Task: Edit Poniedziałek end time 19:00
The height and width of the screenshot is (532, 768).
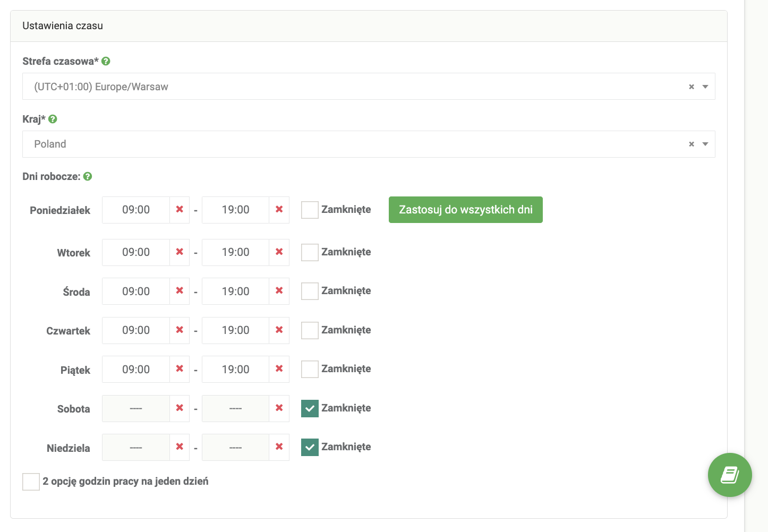Action: [236, 210]
